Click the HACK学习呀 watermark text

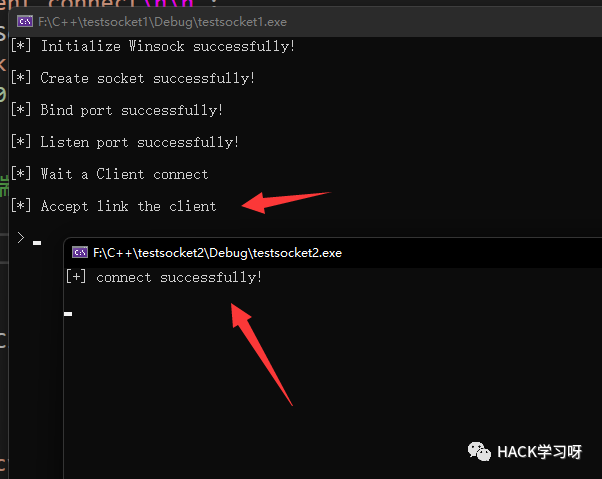(x=540, y=452)
